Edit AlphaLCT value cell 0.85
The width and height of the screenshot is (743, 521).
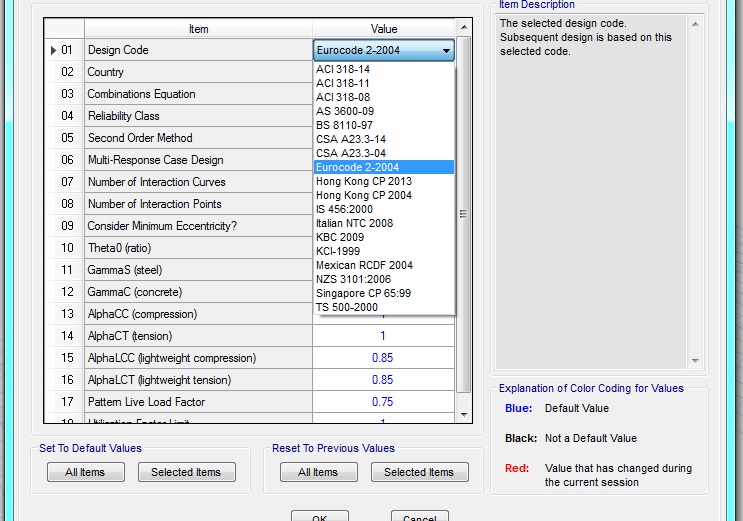(383, 380)
